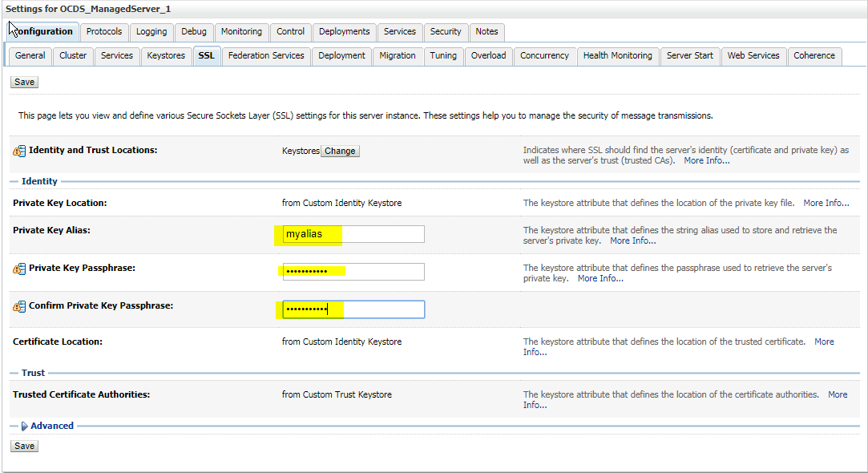868x473 pixels.
Task: Click the icon next to Confirm Private Key Passphrase
Action: (18, 306)
